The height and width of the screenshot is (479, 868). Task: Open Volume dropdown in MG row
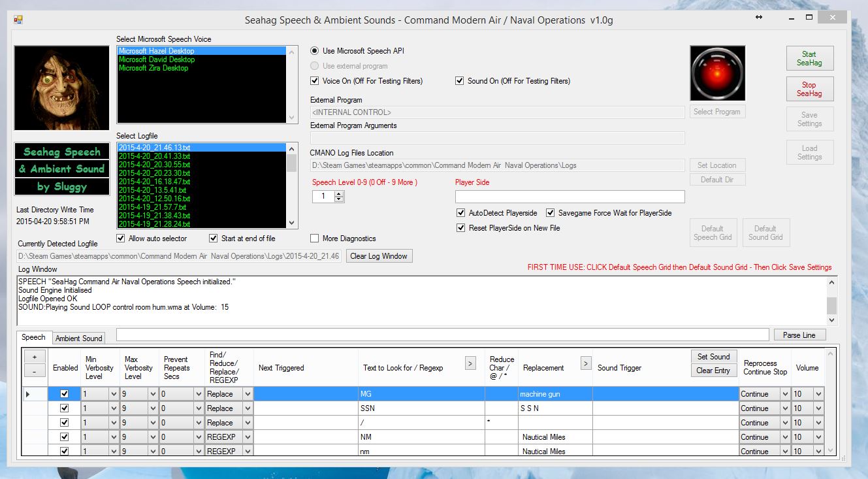tap(818, 394)
